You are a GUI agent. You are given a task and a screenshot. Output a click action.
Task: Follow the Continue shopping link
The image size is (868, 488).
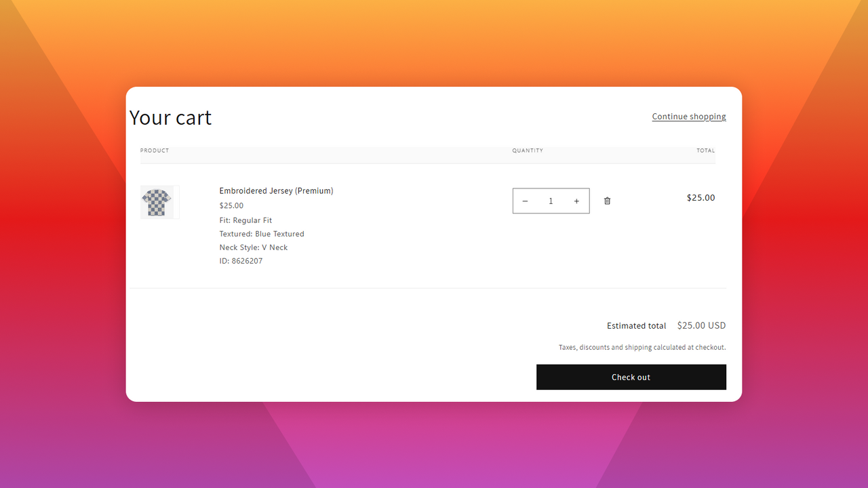click(x=689, y=117)
